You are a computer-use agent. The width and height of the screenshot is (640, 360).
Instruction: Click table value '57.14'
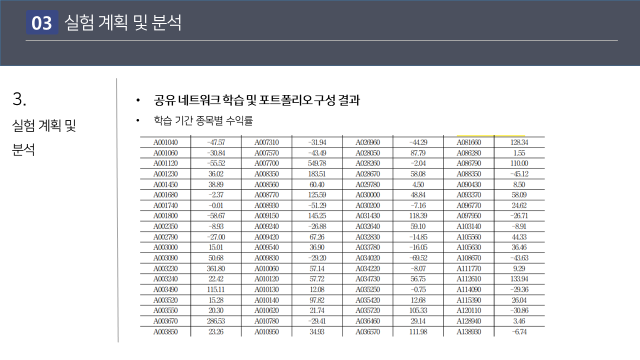pos(317,269)
